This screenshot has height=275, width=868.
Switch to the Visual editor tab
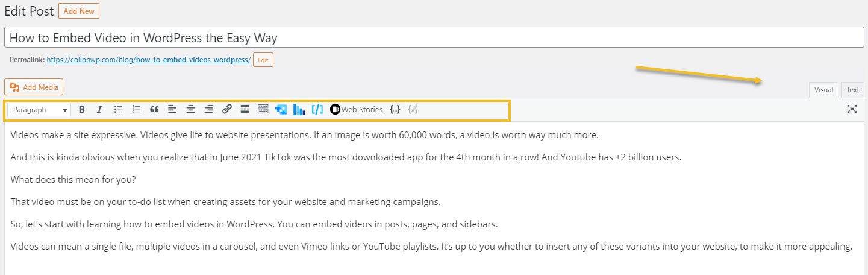click(823, 90)
